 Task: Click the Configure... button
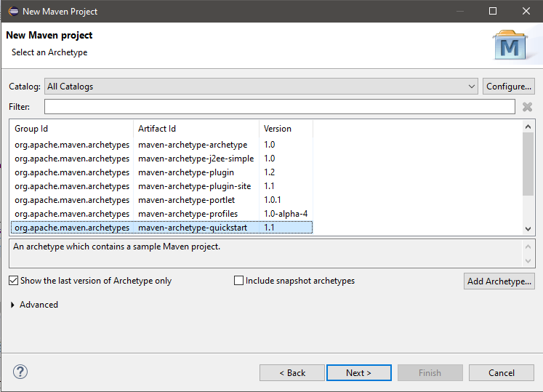509,87
